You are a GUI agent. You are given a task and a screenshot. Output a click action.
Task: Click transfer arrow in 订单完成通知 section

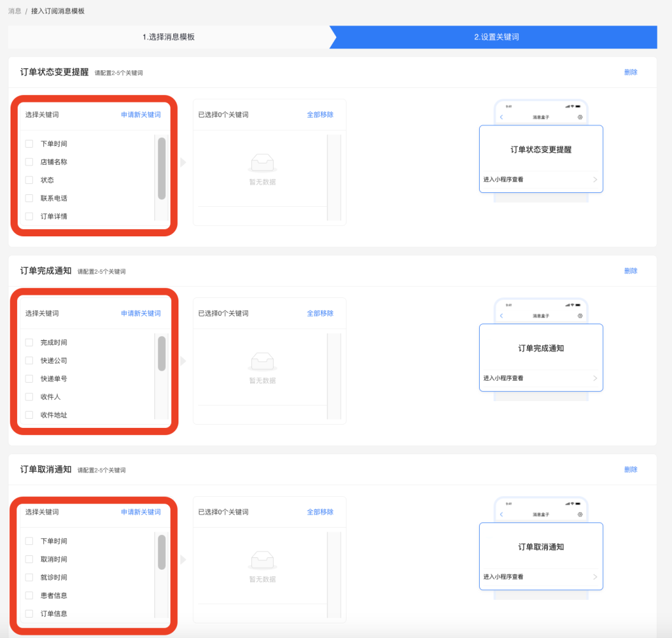(x=183, y=361)
